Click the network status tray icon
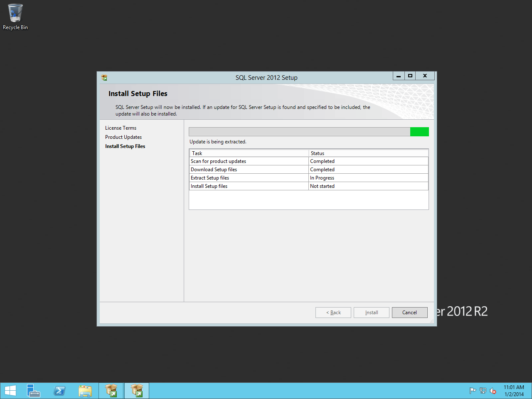 [483, 391]
